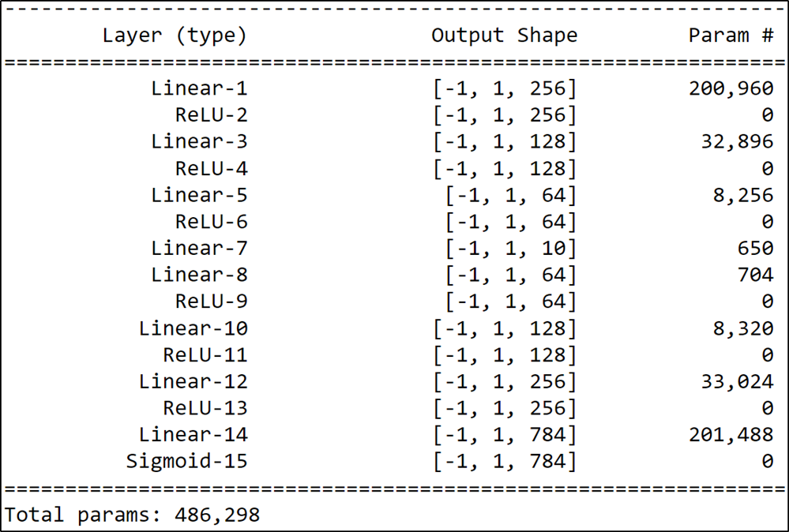Click the Layer (type) column header
The image size is (789, 532).
(175, 36)
